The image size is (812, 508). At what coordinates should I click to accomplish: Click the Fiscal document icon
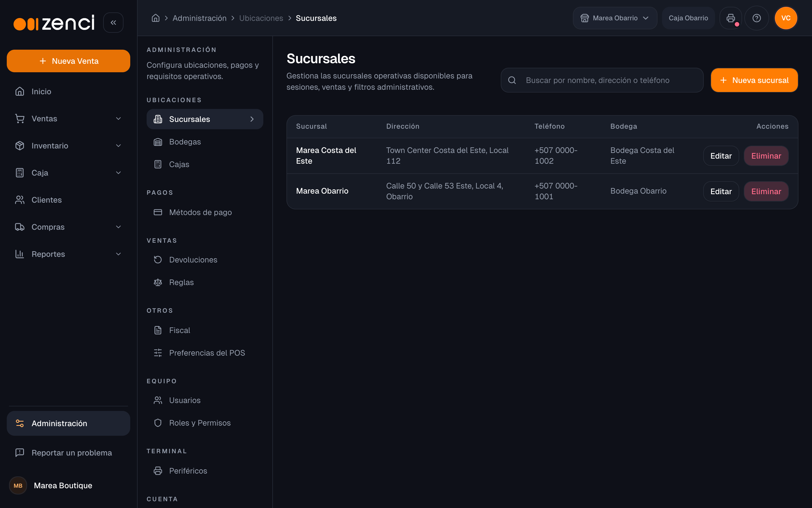pyautogui.click(x=158, y=330)
